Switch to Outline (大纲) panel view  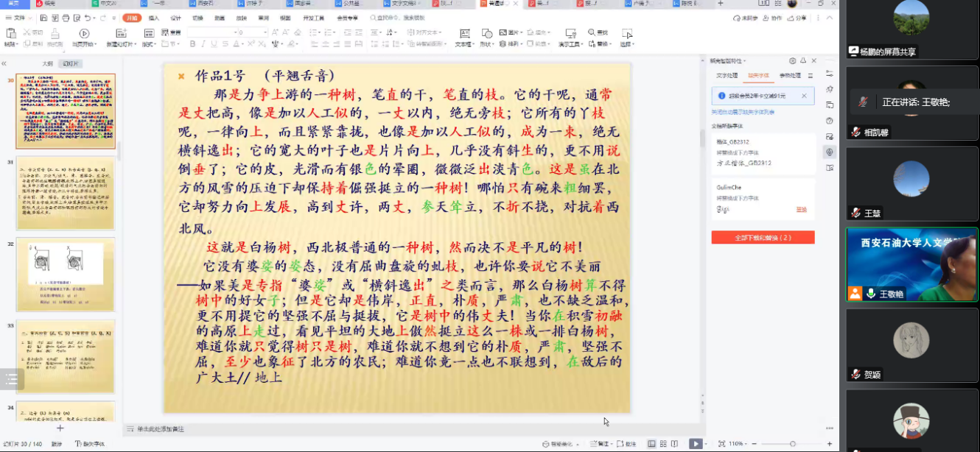[47, 64]
